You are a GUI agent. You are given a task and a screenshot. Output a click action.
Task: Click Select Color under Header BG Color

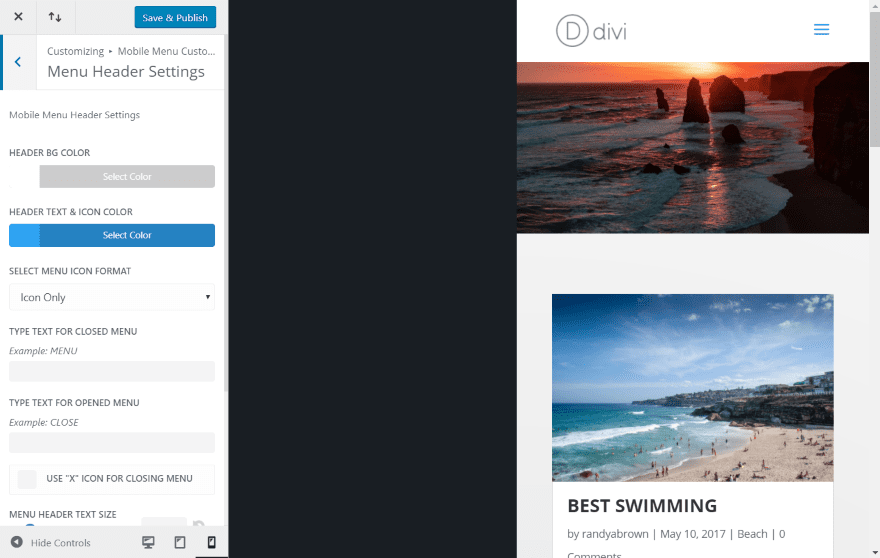click(127, 176)
